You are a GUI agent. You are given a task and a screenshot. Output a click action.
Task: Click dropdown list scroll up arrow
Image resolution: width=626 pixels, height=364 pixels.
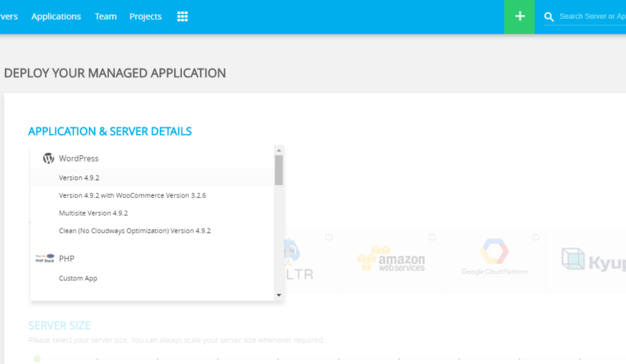click(x=279, y=151)
